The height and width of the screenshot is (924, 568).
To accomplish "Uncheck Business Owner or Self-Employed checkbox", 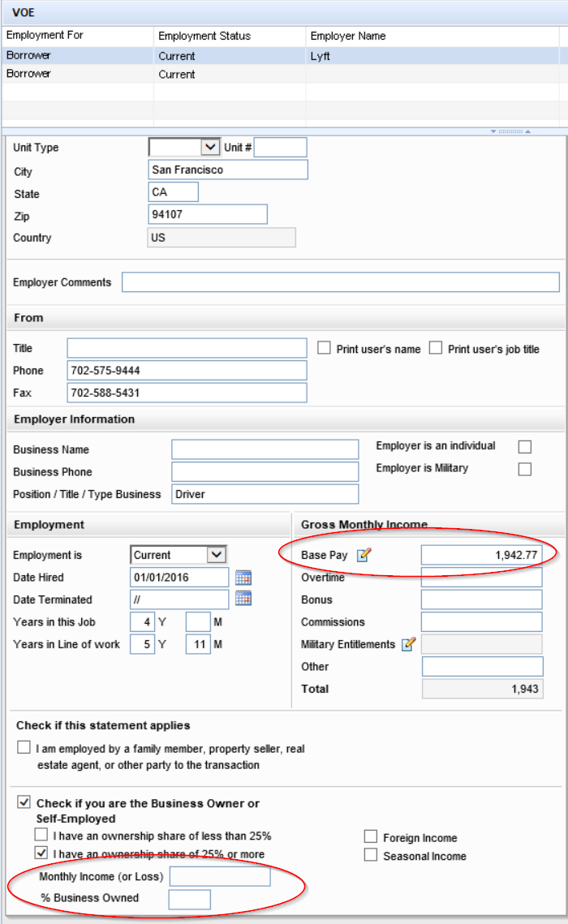I will (24, 802).
